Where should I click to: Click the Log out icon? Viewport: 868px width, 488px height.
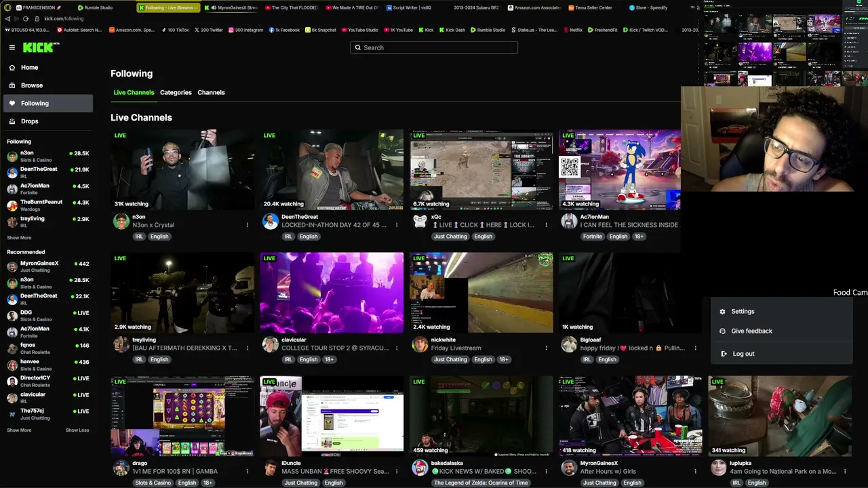tap(724, 354)
